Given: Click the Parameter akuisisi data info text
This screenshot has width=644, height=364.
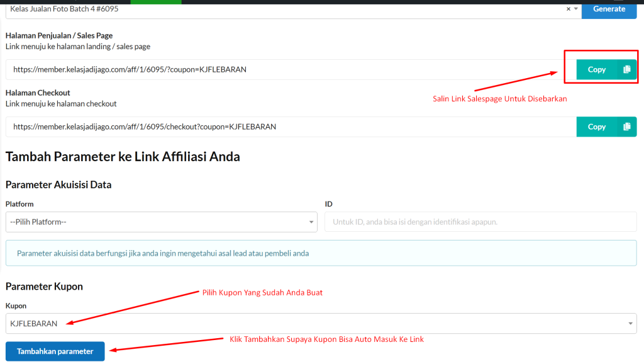Looking at the screenshot, I should 163,253.
